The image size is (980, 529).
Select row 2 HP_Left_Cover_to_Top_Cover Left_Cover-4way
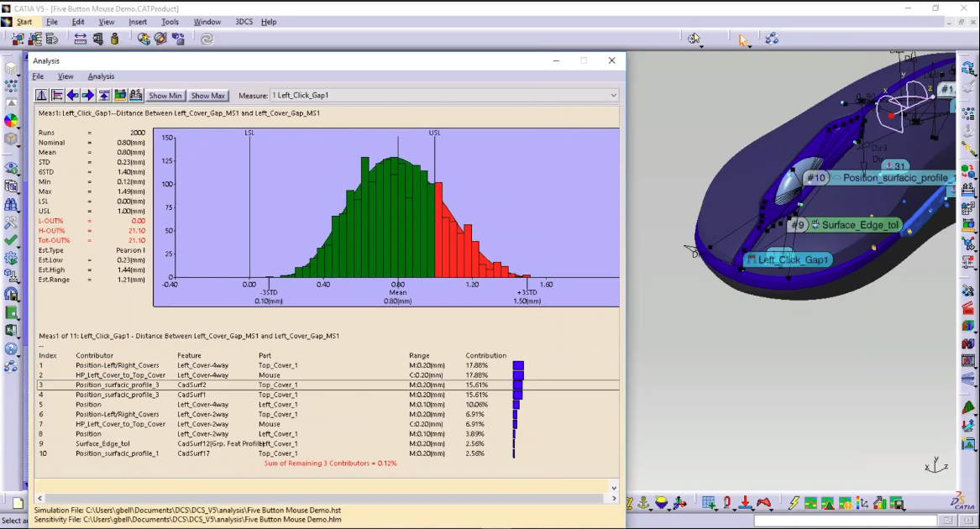click(328, 375)
